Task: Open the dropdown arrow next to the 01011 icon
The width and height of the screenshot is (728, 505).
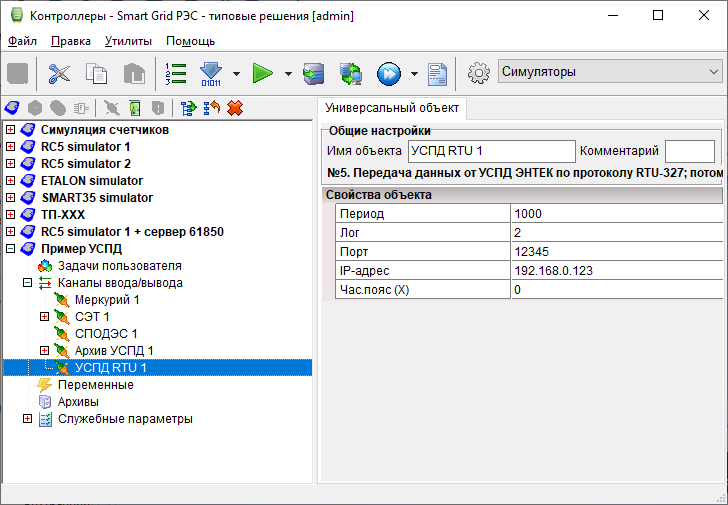Action: [x=236, y=73]
